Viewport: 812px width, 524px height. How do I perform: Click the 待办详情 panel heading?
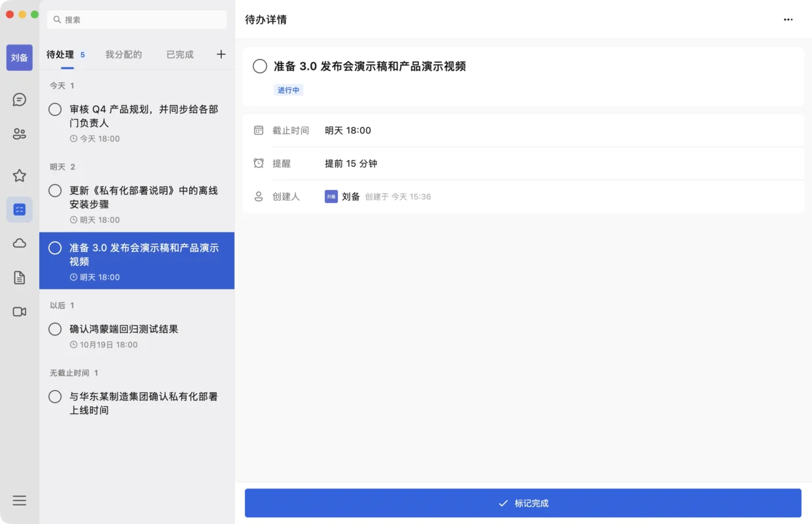pos(266,20)
